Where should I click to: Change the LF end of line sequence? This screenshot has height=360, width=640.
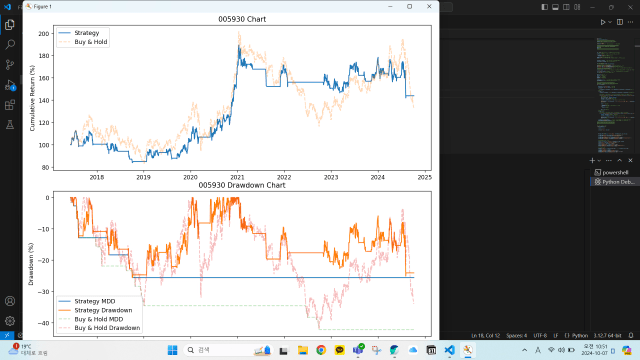(x=556, y=336)
